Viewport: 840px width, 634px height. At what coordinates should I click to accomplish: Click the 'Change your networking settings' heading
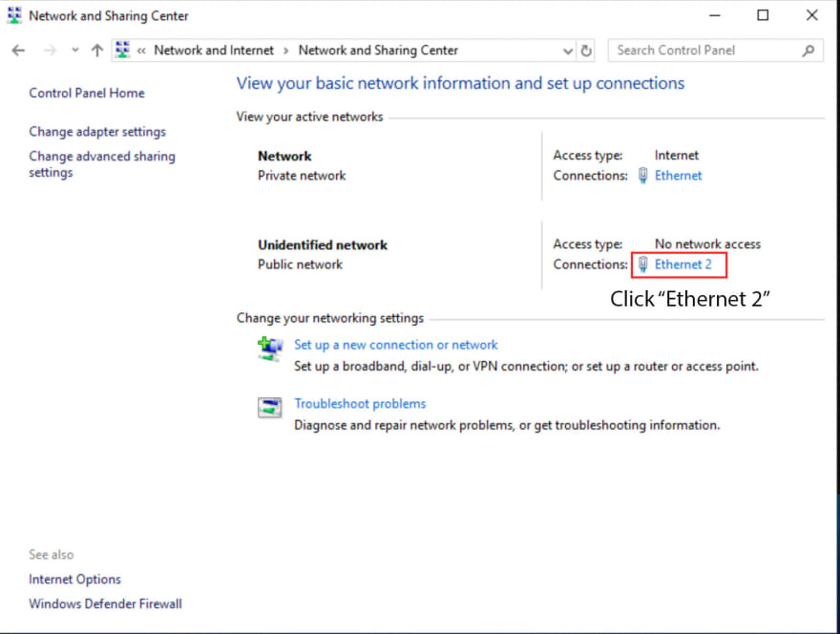pyautogui.click(x=330, y=318)
